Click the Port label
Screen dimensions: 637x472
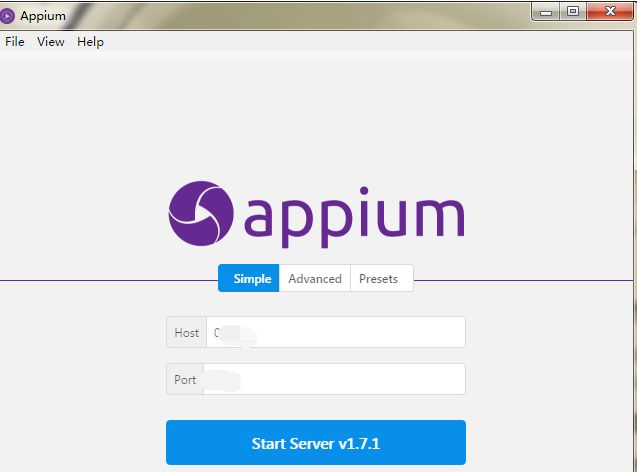pos(185,379)
